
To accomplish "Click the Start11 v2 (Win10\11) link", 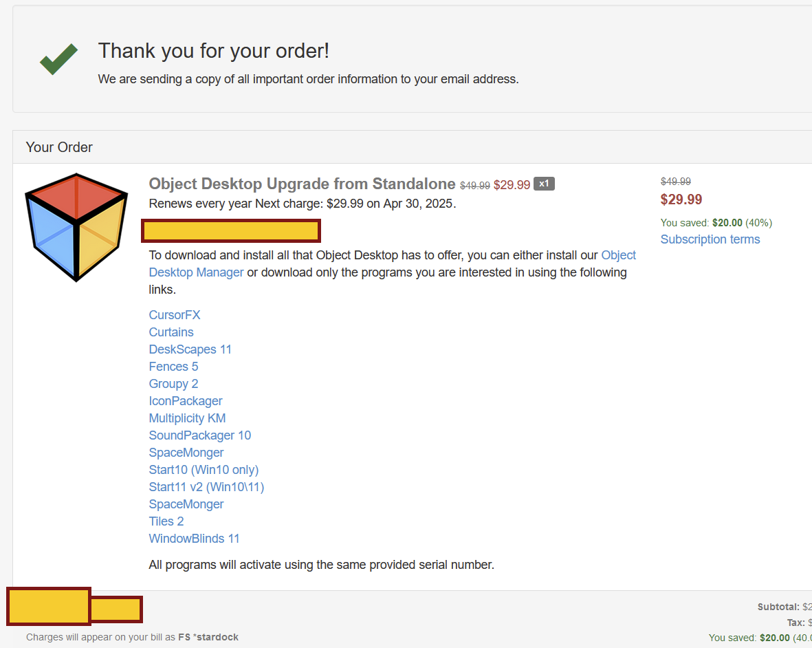I will pyautogui.click(x=206, y=487).
